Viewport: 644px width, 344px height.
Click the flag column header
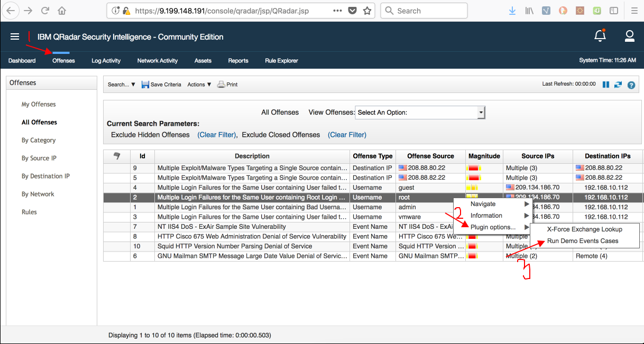tap(116, 156)
